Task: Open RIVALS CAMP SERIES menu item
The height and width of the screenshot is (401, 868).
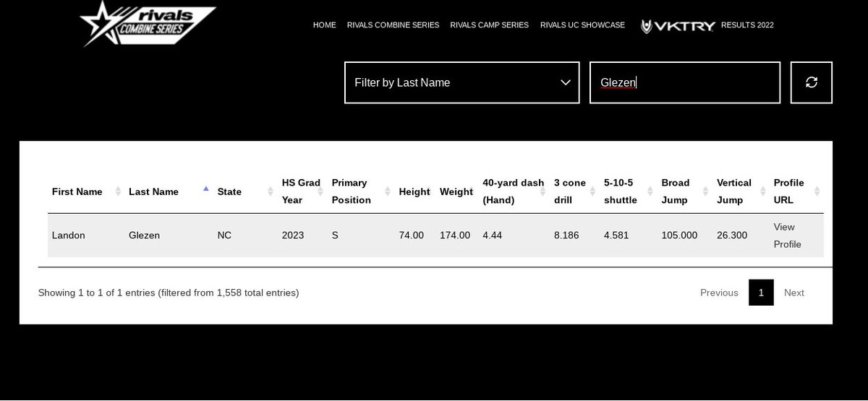Action: pos(489,25)
